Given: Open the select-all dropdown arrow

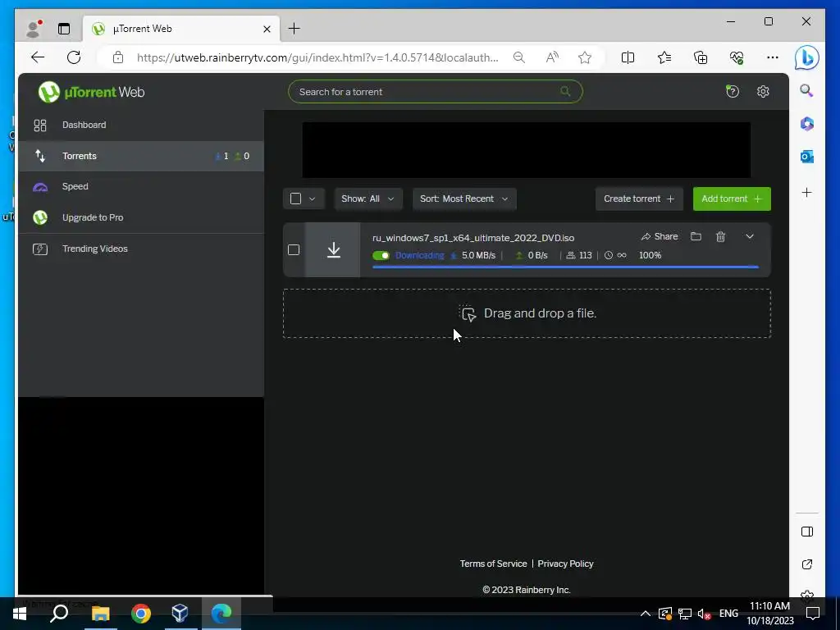Looking at the screenshot, I should pos(313,199).
